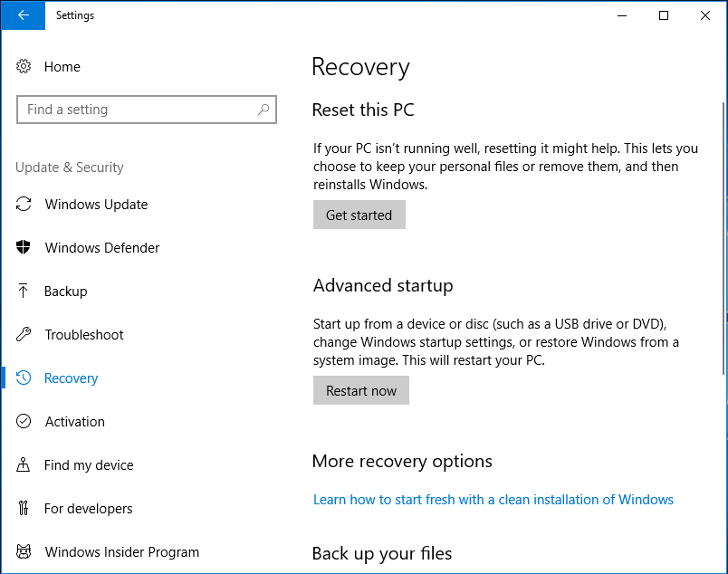Click the Home gear icon

tap(24, 67)
